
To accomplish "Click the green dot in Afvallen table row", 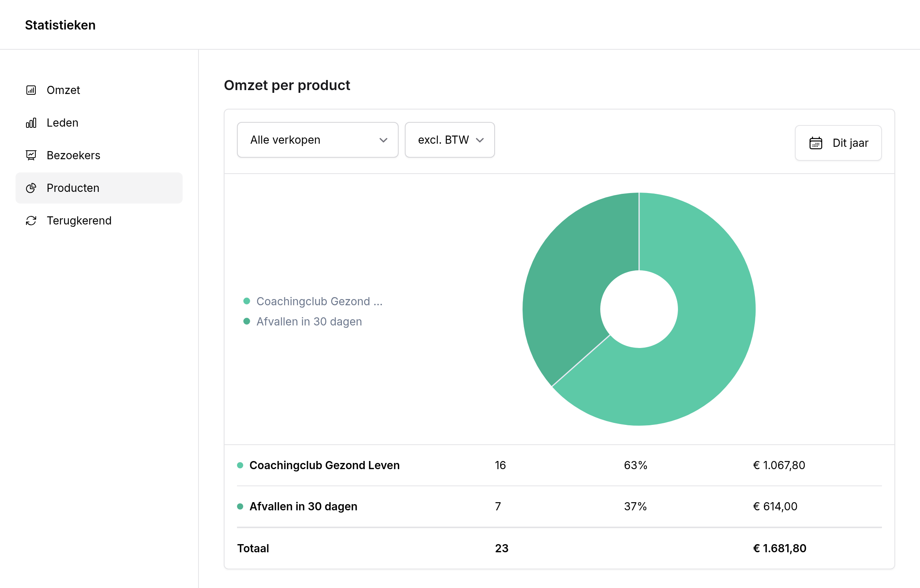I will (x=240, y=506).
